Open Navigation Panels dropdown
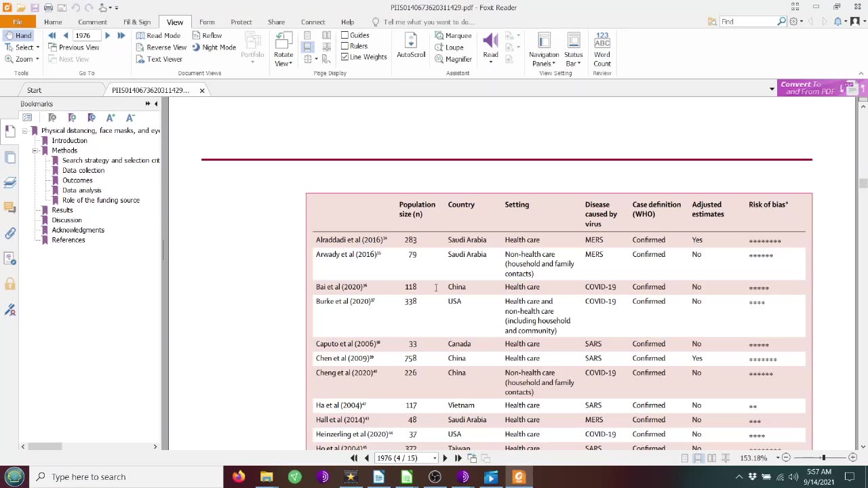868x488 pixels. click(544, 59)
